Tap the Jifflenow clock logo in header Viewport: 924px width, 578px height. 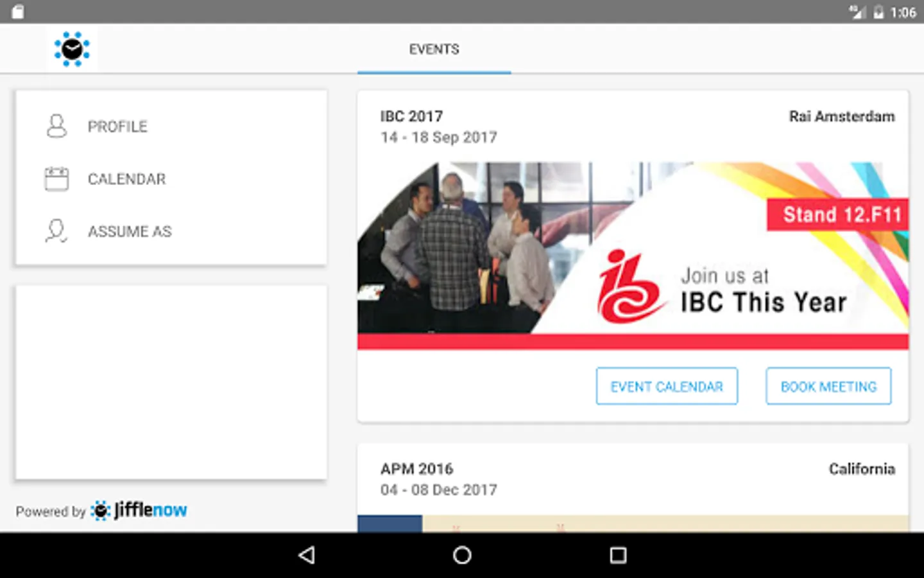72,49
